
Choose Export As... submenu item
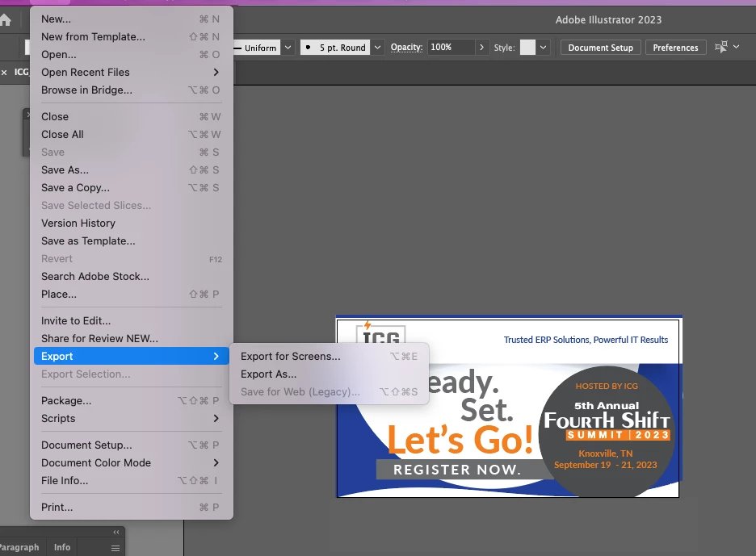point(329,374)
